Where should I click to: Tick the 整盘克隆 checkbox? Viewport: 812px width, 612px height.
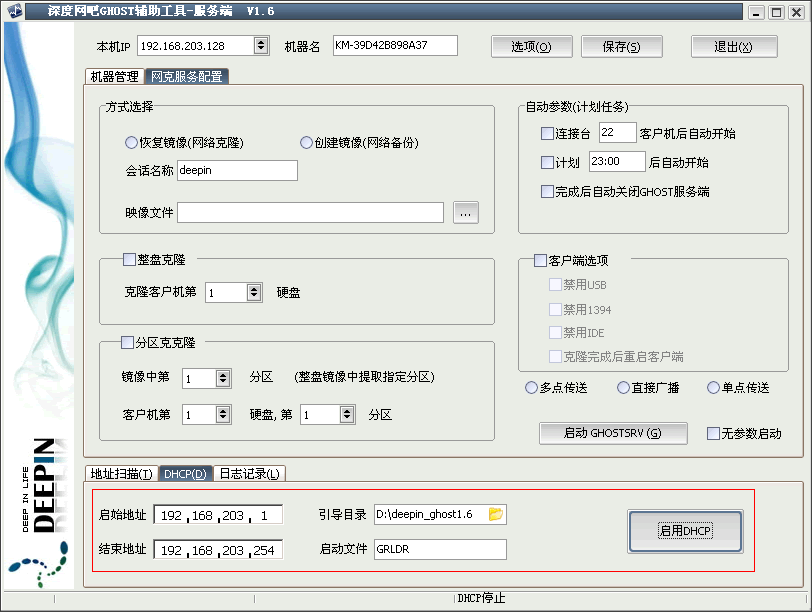pyautogui.click(x=129, y=259)
